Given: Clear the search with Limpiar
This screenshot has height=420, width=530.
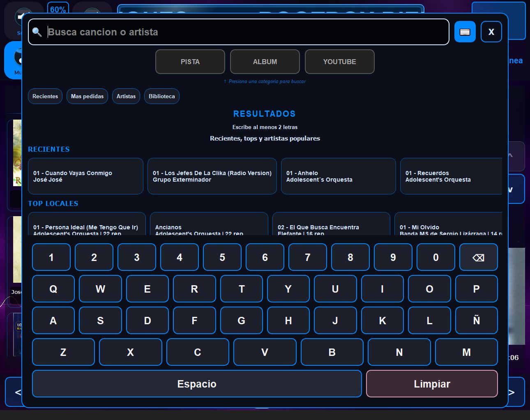Looking at the screenshot, I should click(432, 384).
